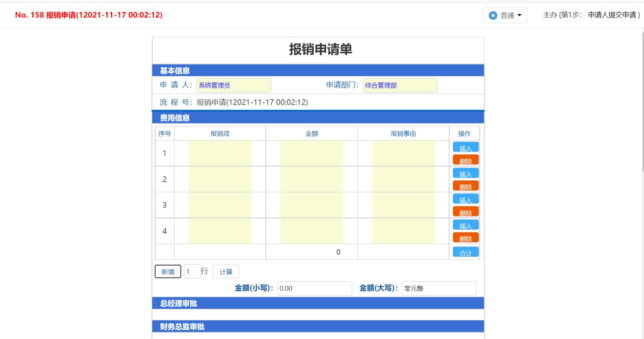Click 报销事由 cell in row 3
This screenshot has height=339, width=644.
(x=403, y=205)
